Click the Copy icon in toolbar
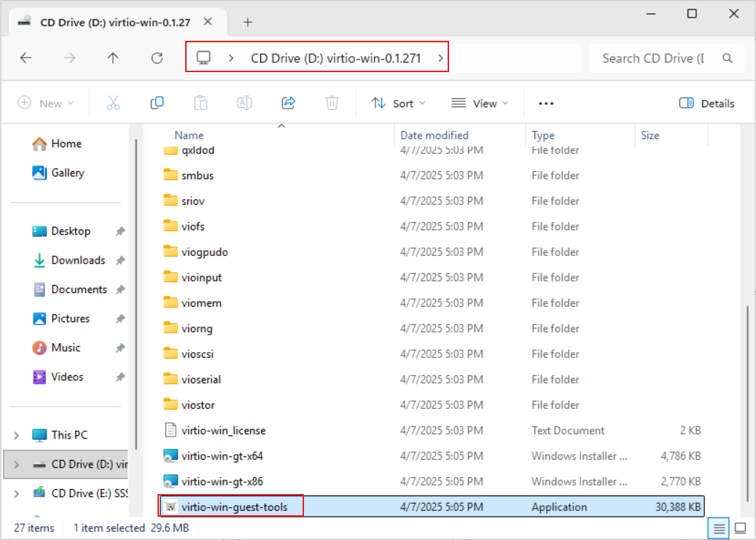This screenshot has width=756, height=540. [157, 103]
